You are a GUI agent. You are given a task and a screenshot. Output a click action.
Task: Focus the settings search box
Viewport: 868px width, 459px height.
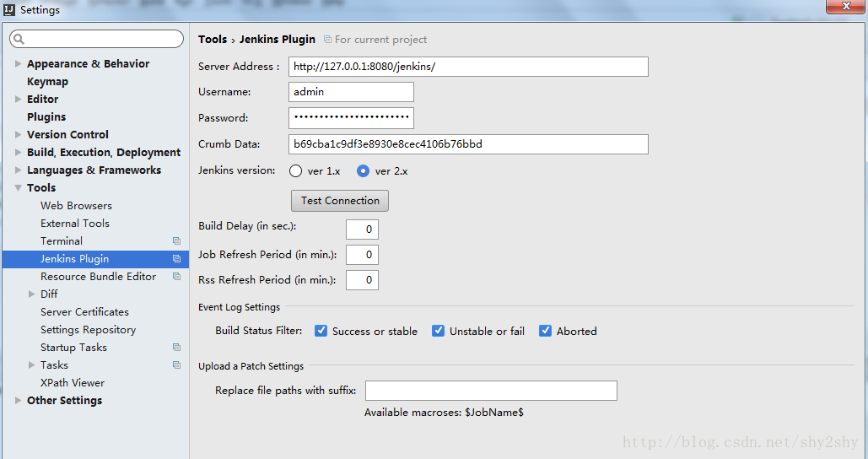[96, 39]
